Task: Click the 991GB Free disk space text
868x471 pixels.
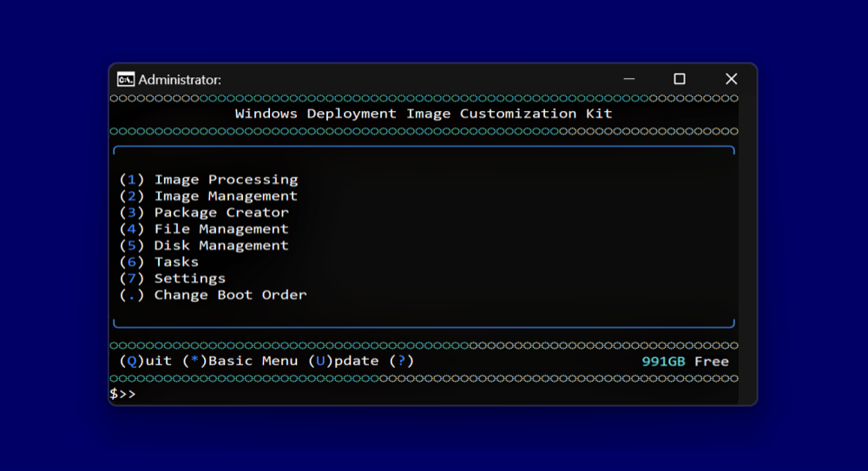Action: pyautogui.click(x=686, y=362)
